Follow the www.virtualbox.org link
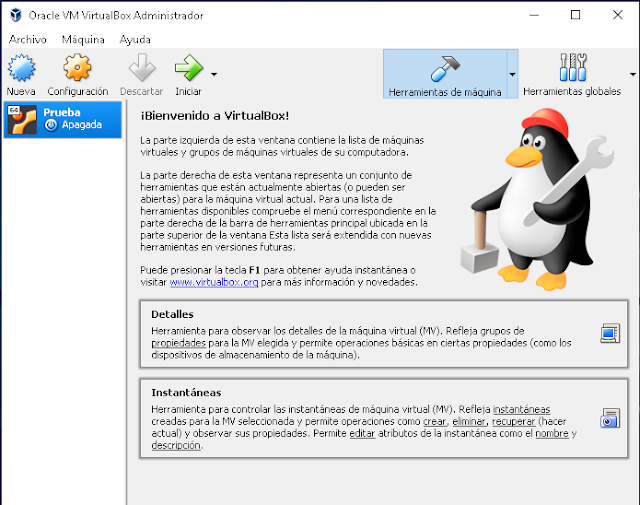This screenshot has height=505, width=640. (x=214, y=282)
